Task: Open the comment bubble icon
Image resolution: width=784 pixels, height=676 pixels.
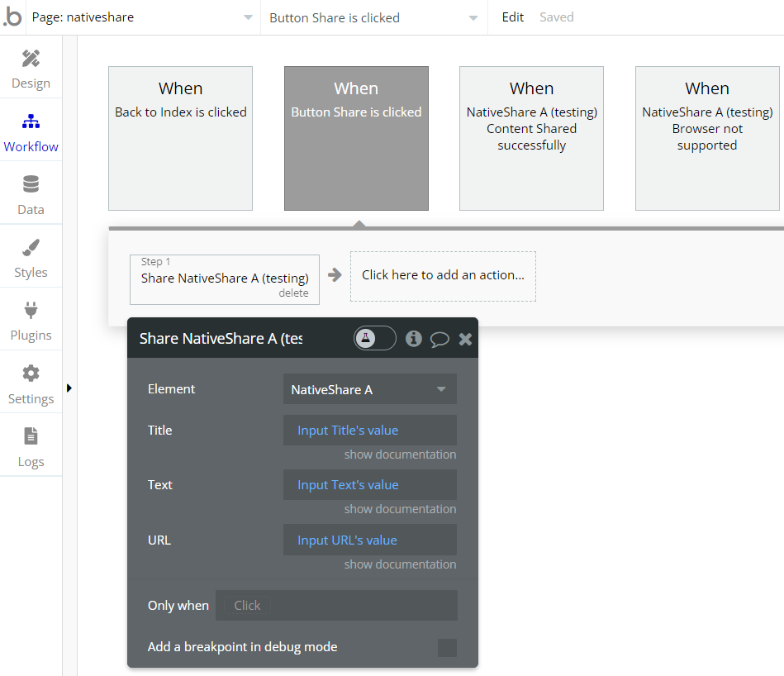Action: pyautogui.click(x=440, y=339)
